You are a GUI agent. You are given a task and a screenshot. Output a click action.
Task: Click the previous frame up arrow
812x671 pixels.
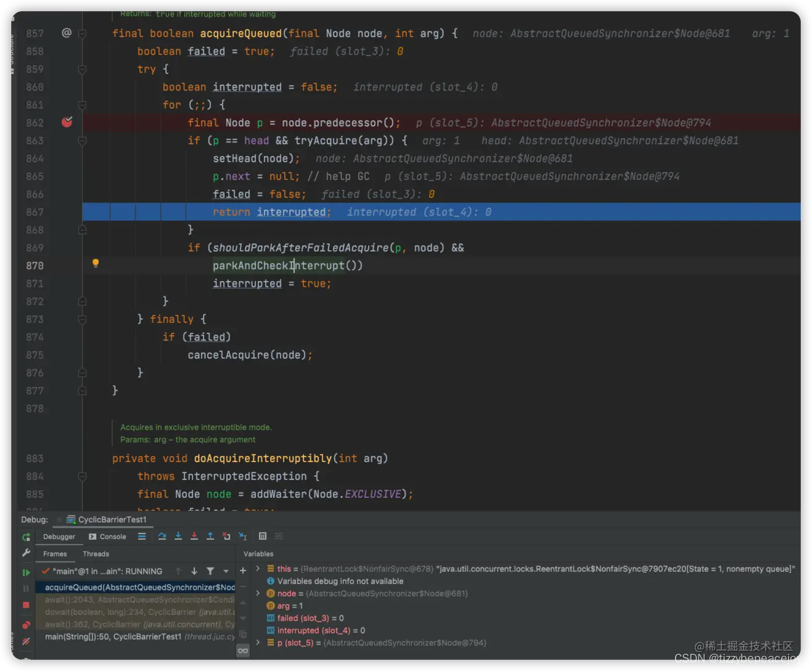coord(178,571)
